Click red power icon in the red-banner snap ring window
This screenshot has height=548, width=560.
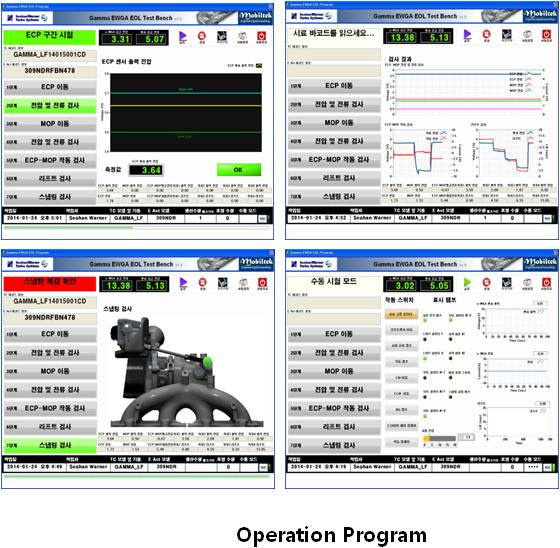[262, 283]
